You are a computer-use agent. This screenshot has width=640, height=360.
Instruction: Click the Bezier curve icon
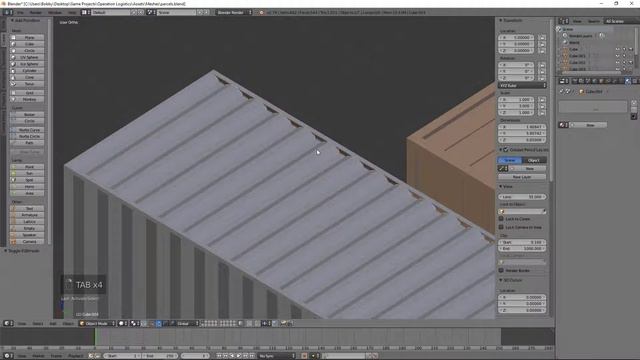13,115
